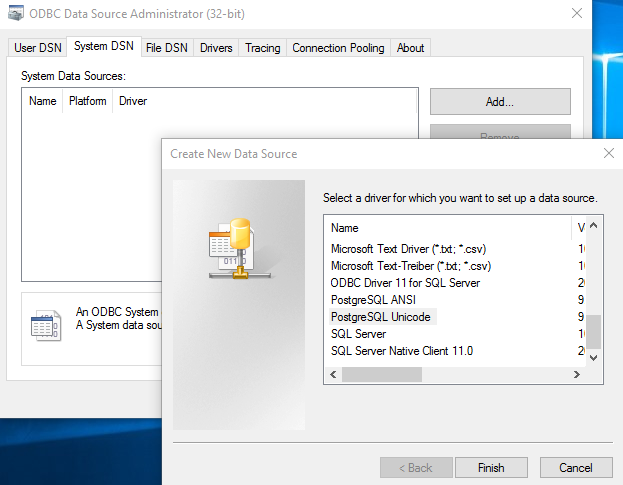623x485 pixels.
Task: Switch to the Drivers tab
Action: (x=216, y=48)
